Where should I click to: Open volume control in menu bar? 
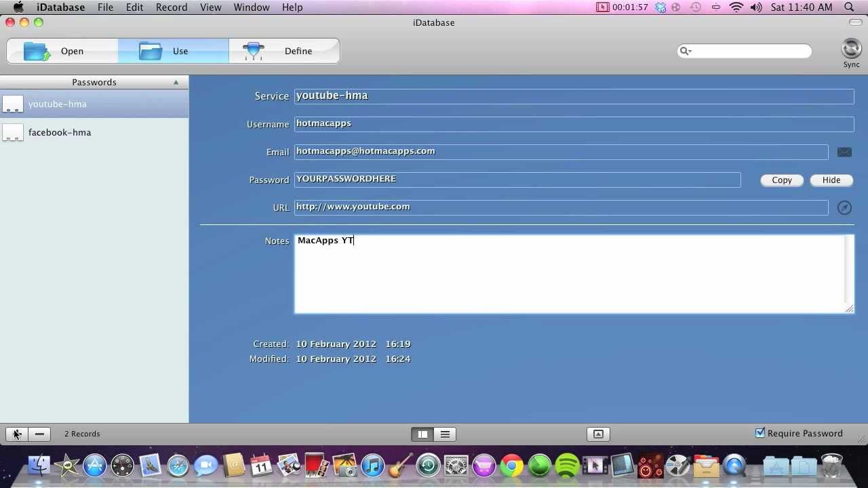point(756,7)
